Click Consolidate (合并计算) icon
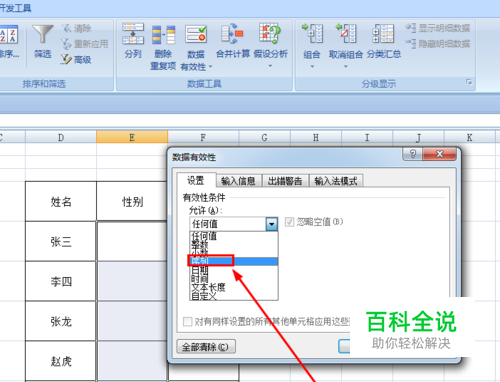Image resolution: width=500 pixels, height=382 pixels. [x=232, y=34]
